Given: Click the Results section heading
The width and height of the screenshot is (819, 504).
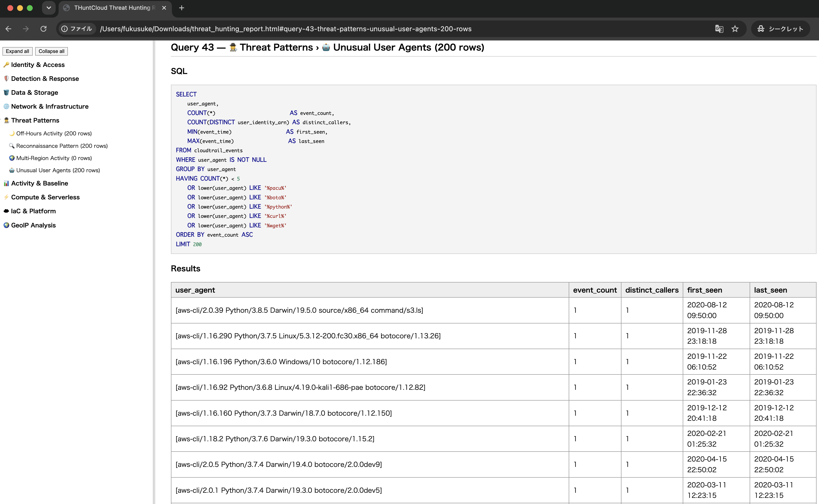Looking at the screenshot, I should coord(186,269).
